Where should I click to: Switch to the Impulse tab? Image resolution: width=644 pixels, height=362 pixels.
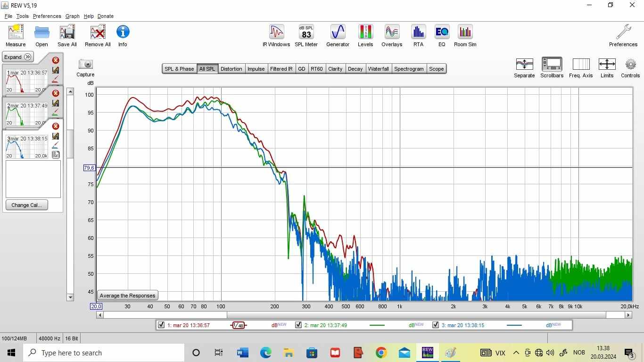click(x=256, y=69)
